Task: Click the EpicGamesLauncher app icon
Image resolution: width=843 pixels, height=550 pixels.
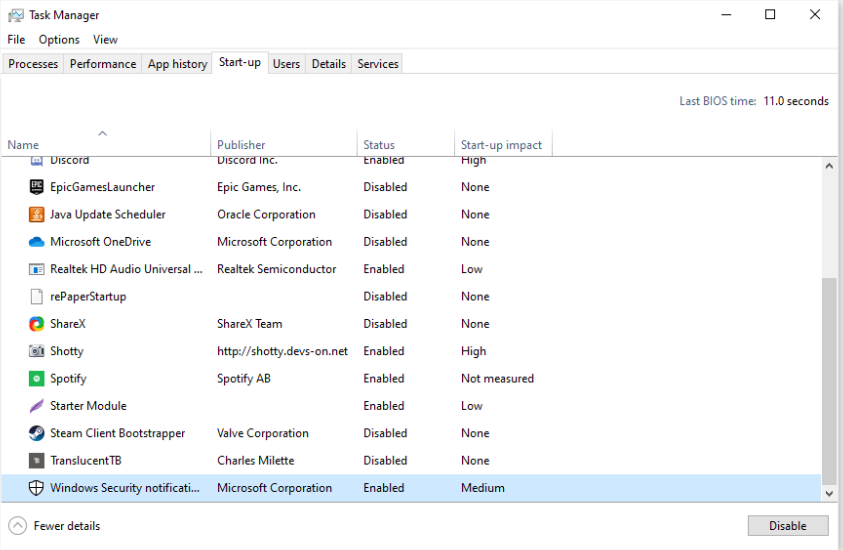Action: (36, 187)
